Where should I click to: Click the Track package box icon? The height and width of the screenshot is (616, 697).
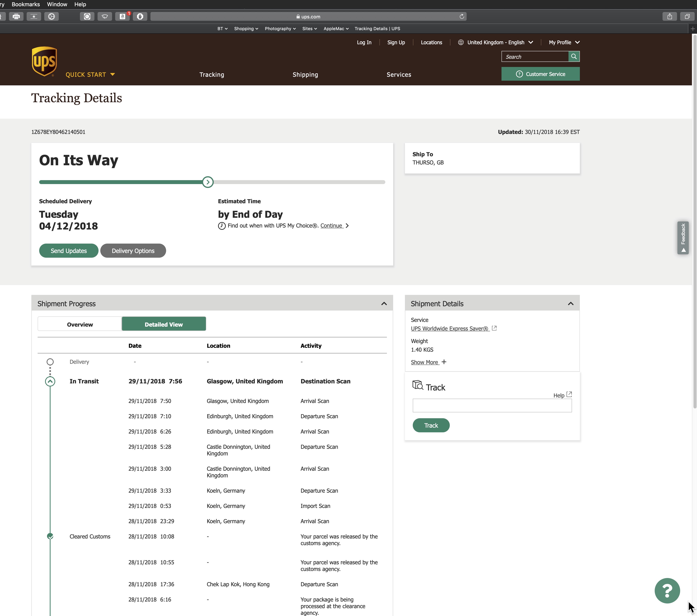click(x=418, y=385)
